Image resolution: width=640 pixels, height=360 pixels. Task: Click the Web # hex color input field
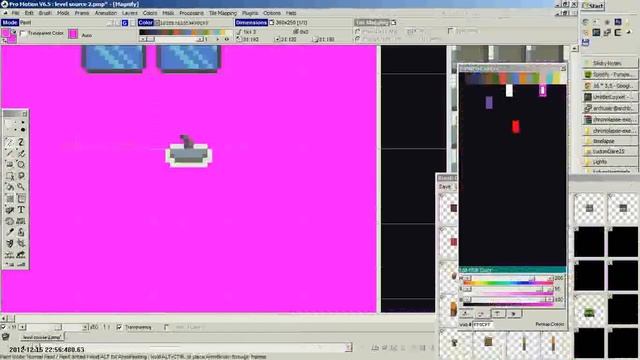[482, 324]
